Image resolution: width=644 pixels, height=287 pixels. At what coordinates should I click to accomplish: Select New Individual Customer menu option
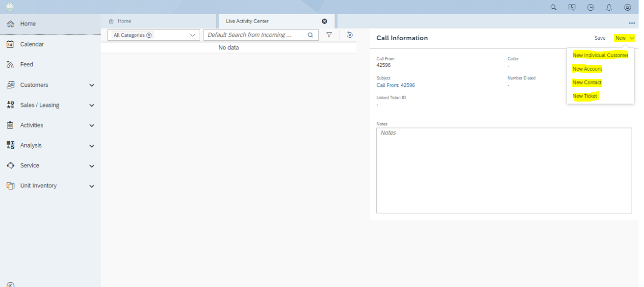click(600, 55)
